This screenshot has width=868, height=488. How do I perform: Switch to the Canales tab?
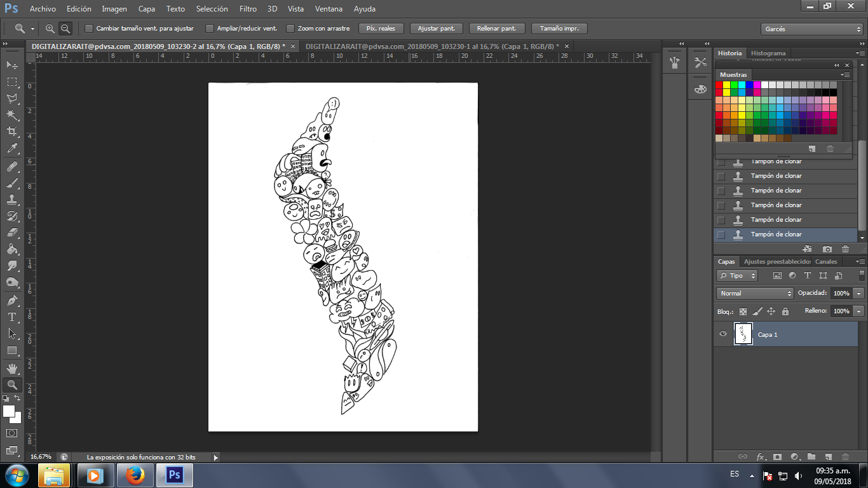point(826,262)
